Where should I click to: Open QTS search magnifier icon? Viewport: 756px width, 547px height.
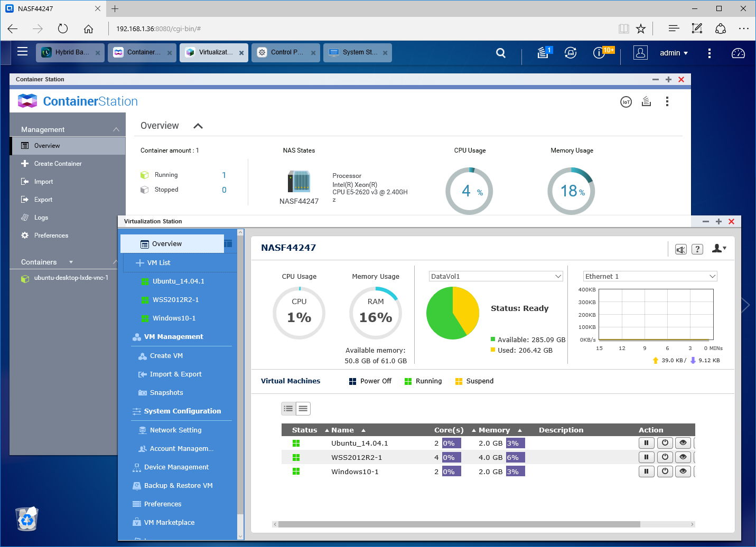[x=501, y=53]
